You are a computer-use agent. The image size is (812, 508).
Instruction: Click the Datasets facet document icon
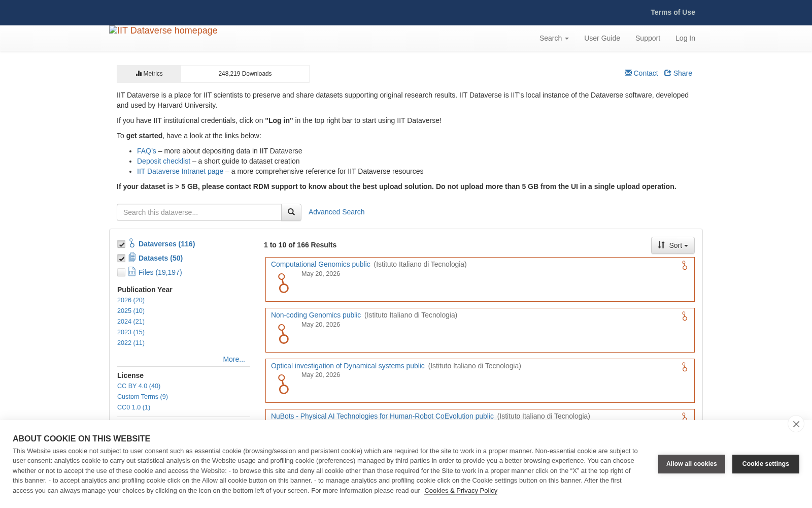(x=132, y=258)
